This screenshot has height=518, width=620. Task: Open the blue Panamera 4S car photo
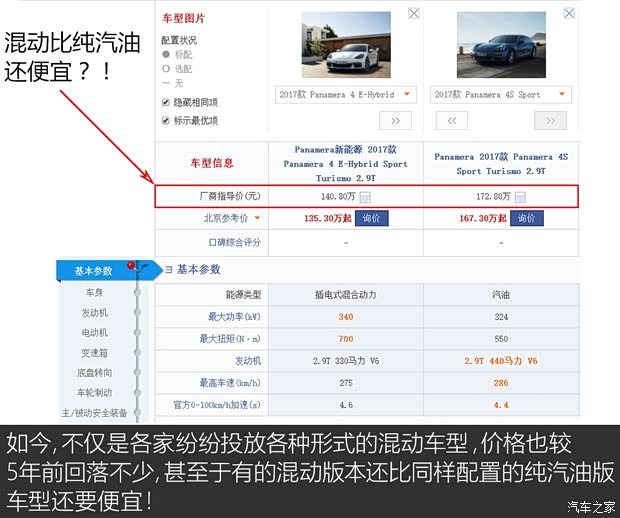coord(501,45)
